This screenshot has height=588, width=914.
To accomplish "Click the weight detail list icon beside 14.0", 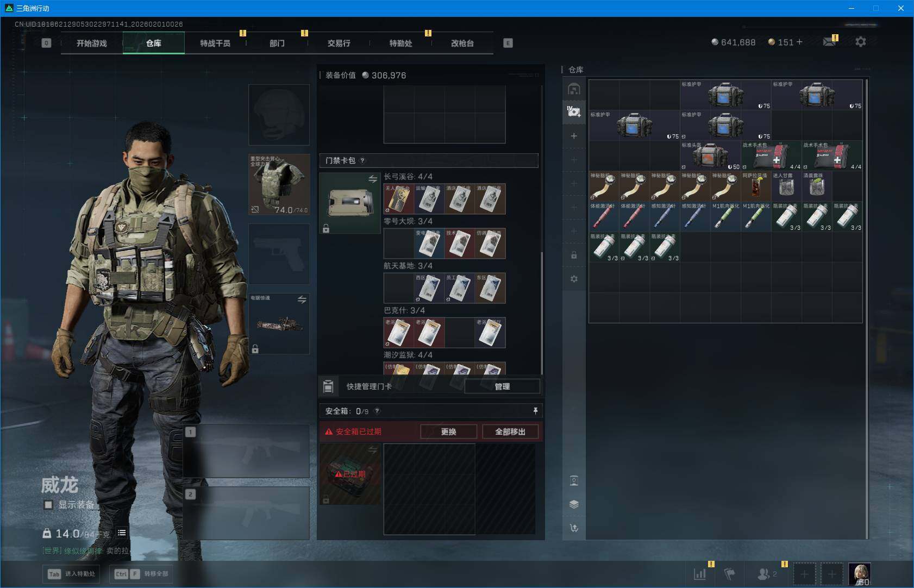I will pos(122,533).
